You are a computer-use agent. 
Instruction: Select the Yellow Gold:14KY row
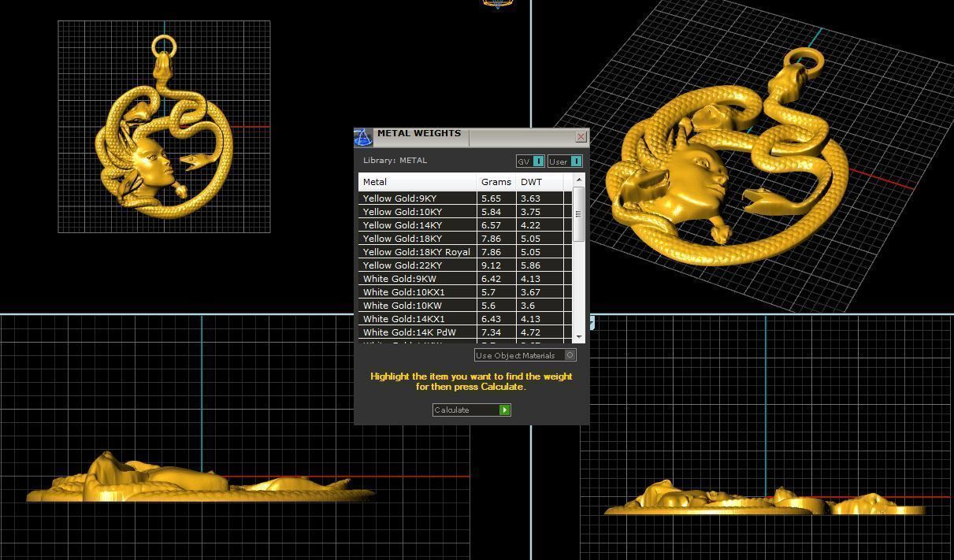coord(465,225)
